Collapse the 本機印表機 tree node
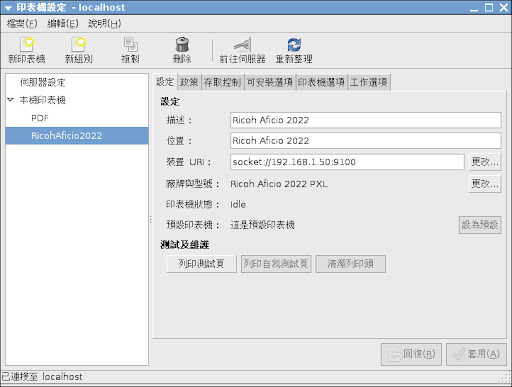 (10, 100)
